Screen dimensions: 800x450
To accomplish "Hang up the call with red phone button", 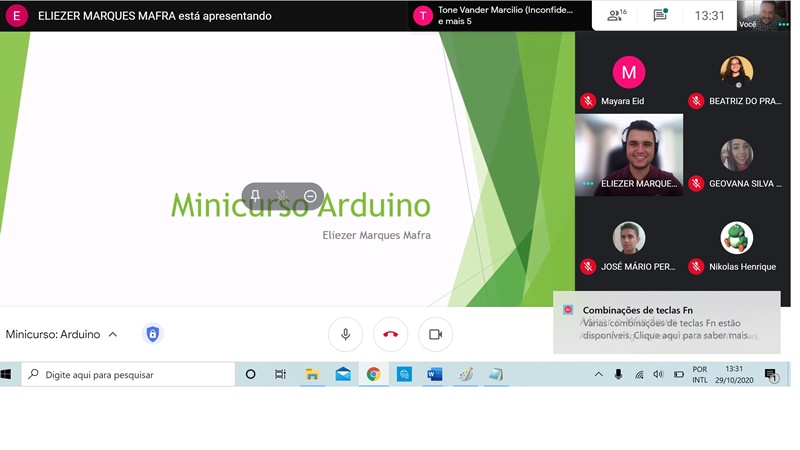I will tap(390, 335).
